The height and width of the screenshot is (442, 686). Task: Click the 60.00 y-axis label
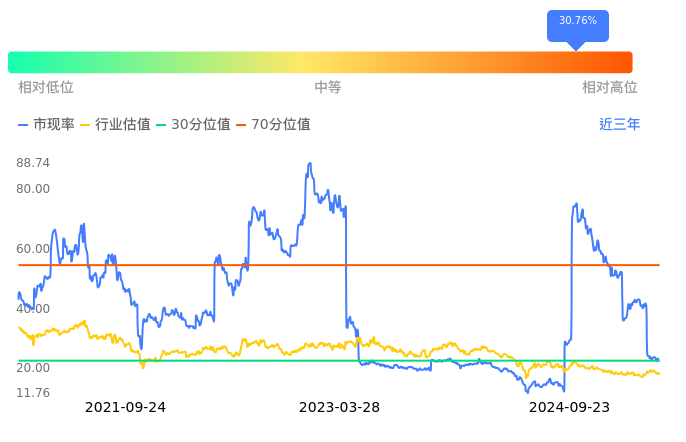[x=34, y=249]
